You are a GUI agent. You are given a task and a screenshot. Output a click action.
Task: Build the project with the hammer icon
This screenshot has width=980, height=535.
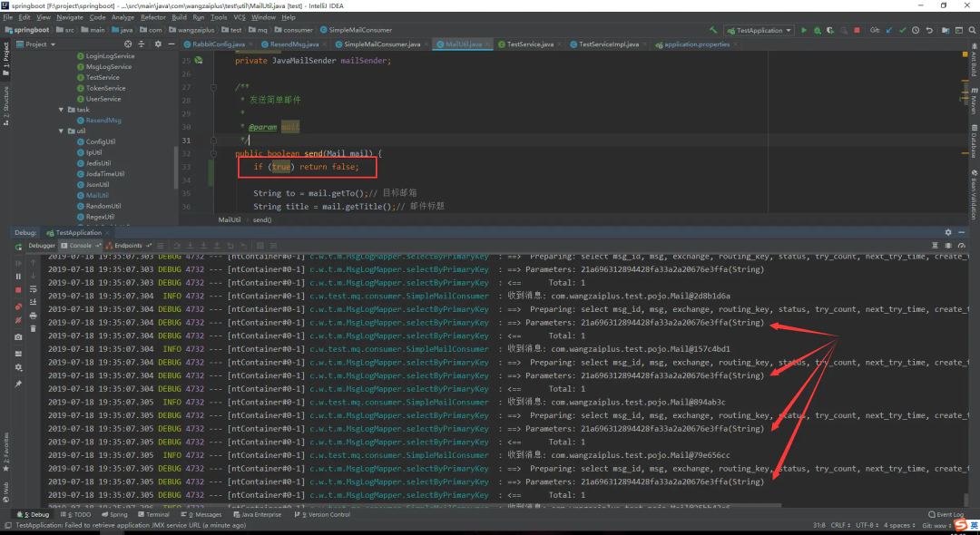tap(713, 30)
